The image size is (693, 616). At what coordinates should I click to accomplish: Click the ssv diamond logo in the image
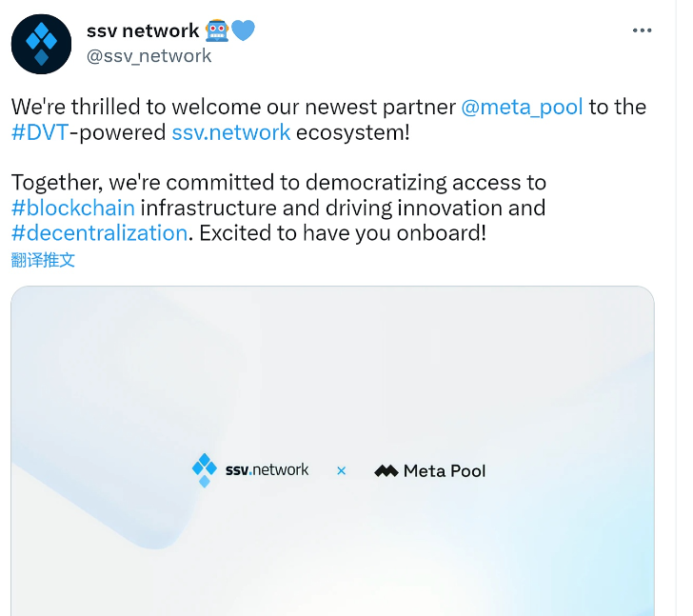pos(205,470)
